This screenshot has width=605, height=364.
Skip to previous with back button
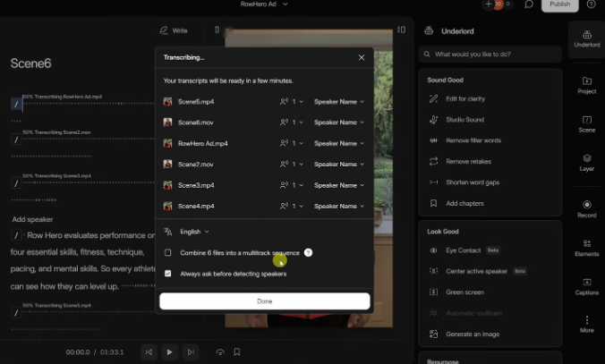point(149,351)
